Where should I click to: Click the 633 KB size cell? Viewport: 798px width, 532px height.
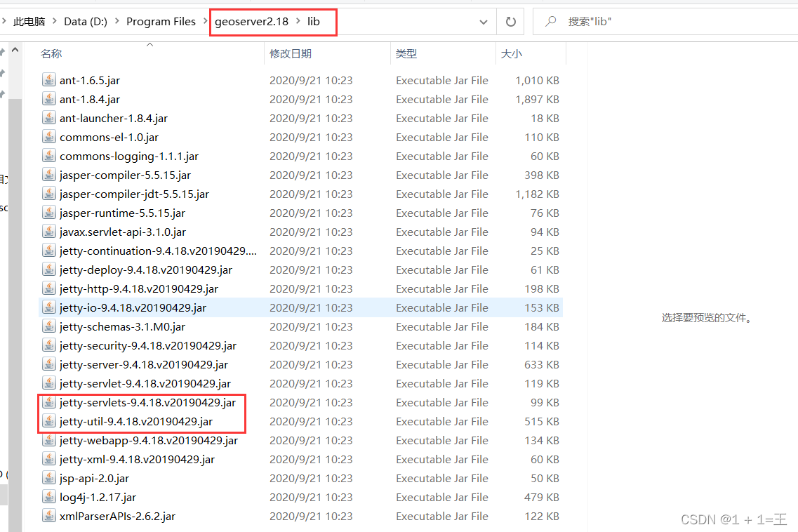(542, 364)
